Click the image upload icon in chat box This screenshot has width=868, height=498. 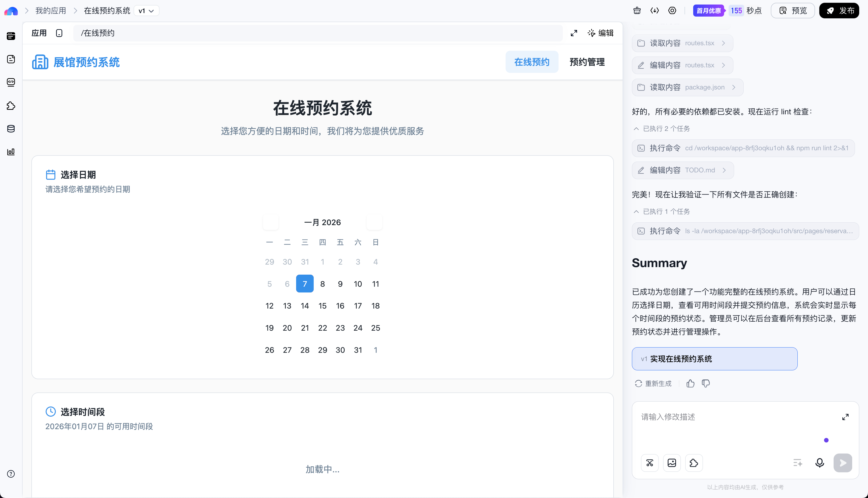point(671,463)
